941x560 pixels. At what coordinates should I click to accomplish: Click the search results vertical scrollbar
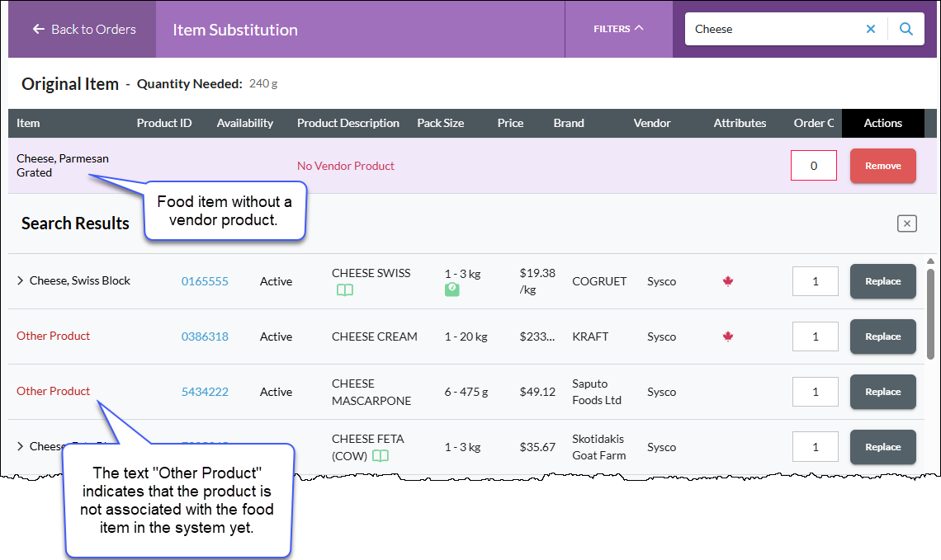point(930,312)
